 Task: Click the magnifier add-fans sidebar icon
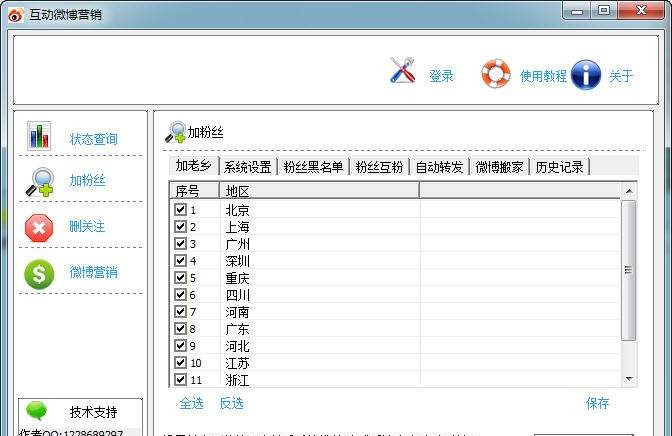[40, 182]
